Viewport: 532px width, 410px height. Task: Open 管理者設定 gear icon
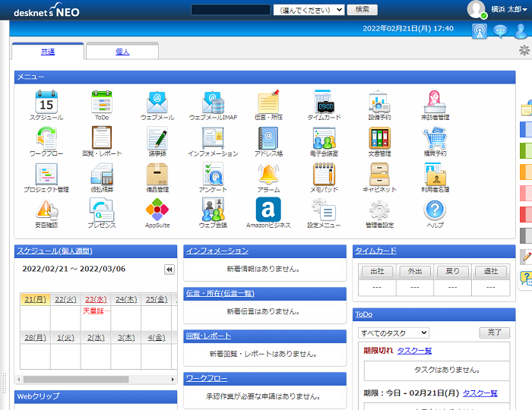click(379, 210)
